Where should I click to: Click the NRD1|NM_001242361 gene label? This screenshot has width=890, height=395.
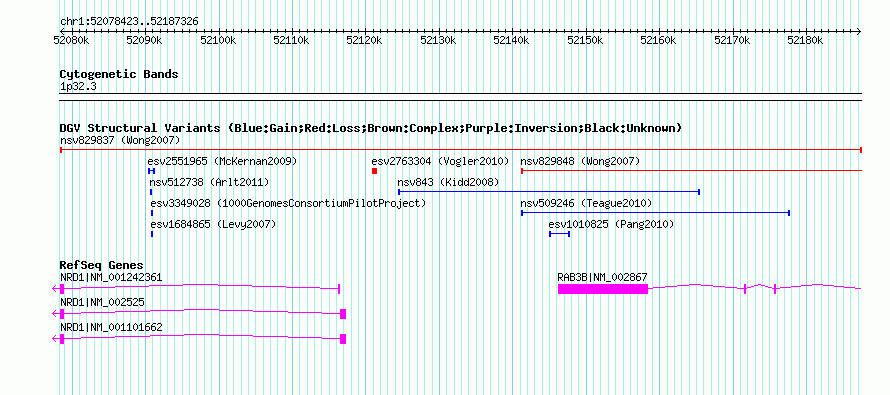tap(111, 278)
